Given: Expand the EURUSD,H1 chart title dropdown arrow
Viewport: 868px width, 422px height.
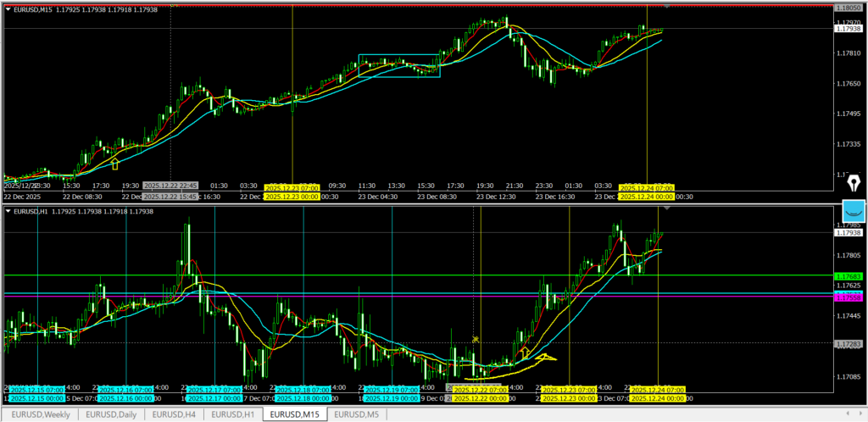Looking at the screenshot, I should [8, 210].
